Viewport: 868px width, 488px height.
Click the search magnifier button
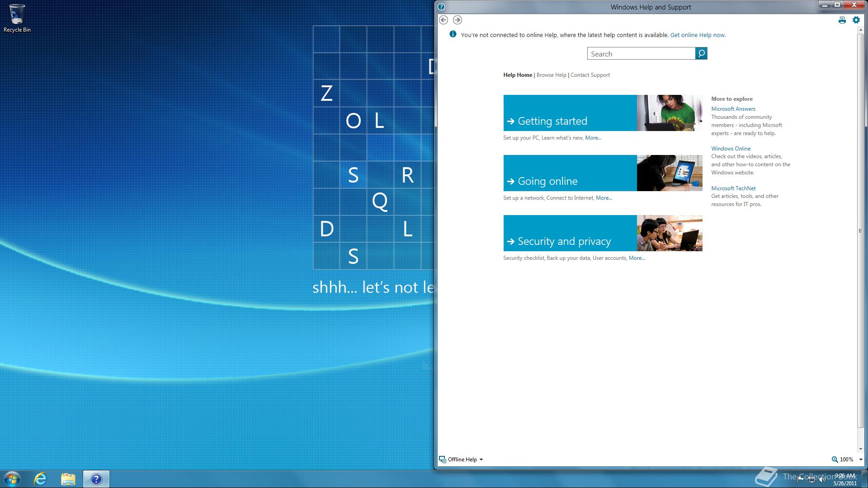pyautogui.click(x=701, y=53)
